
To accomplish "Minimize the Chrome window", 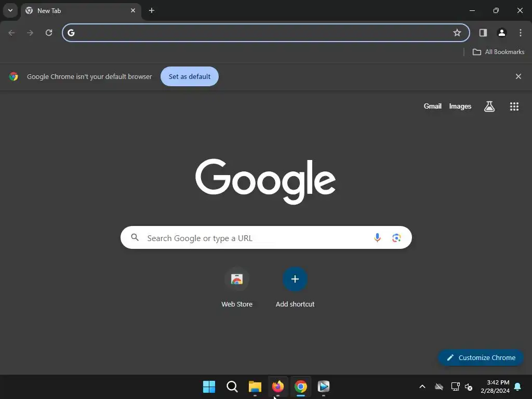I will coord(472,10).
